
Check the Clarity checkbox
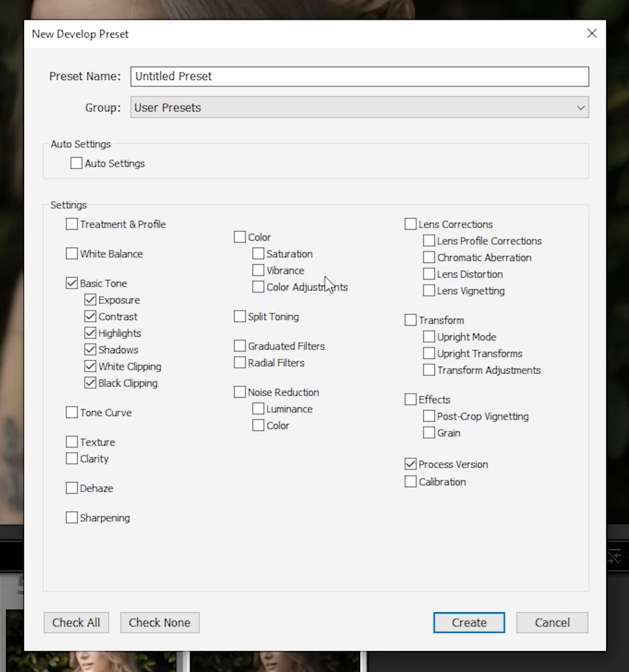pos(71,458)
